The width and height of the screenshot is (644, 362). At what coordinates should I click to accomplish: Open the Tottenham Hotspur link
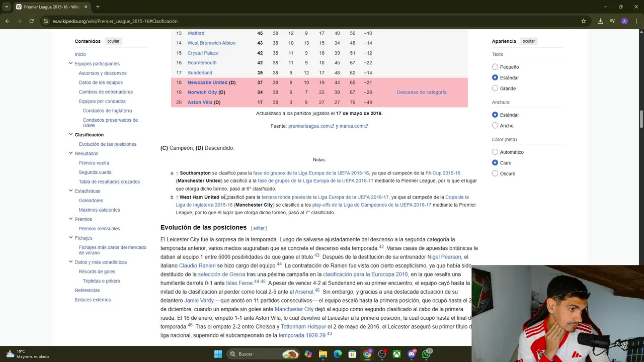click(x=303, y=327)
